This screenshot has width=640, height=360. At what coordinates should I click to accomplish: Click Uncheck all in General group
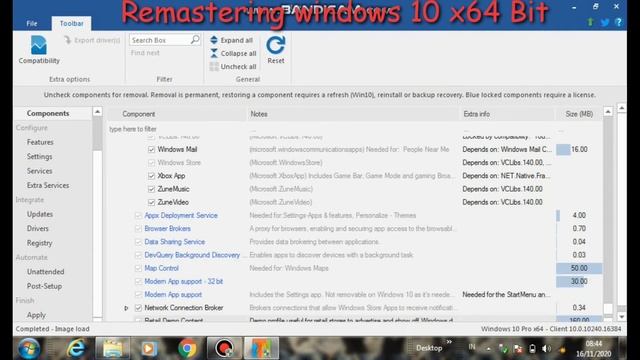(x=233, y=67)
